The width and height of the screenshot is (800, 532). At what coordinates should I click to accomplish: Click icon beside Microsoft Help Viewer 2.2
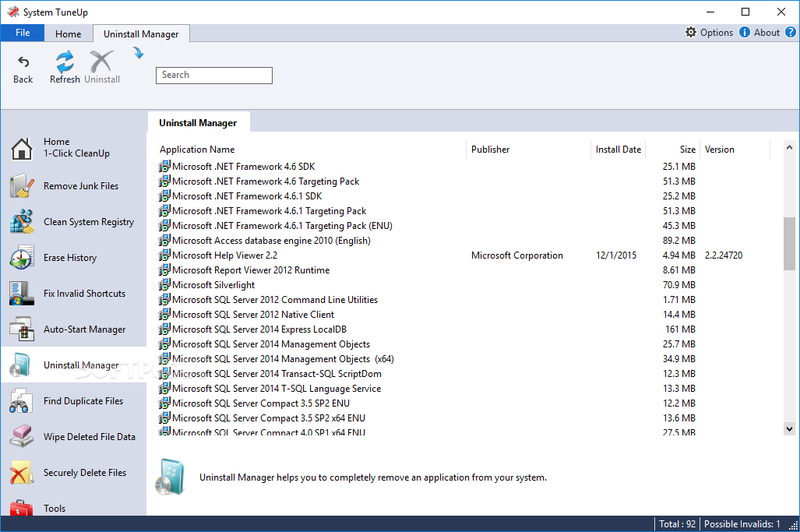click(164, 255)
